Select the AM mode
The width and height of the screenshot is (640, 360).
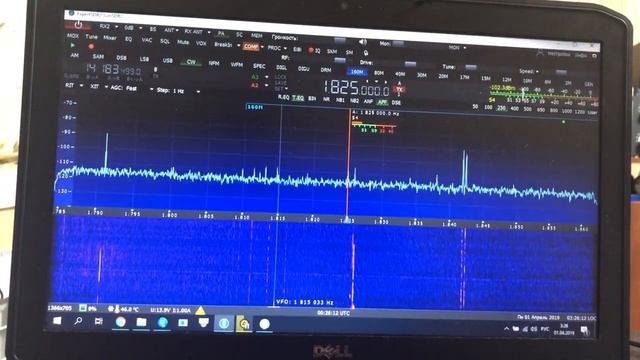point(75,55)
